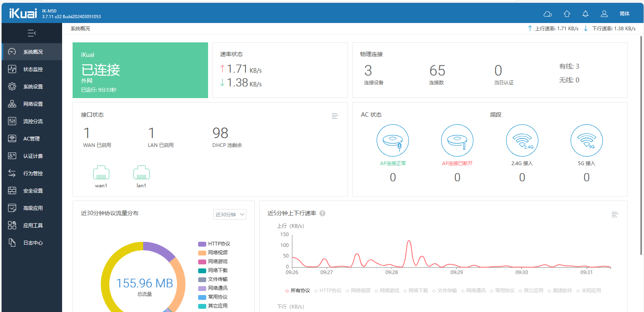Toggle 网络视频 series in chart legend
The height and width of the screenshot is (312, 644).
coord(358,291)
